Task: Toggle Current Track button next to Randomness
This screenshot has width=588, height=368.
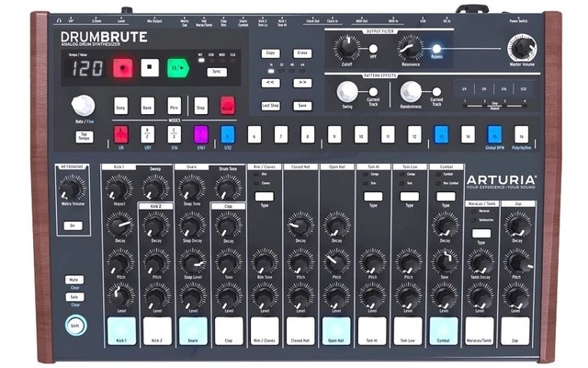Action: 436,92
